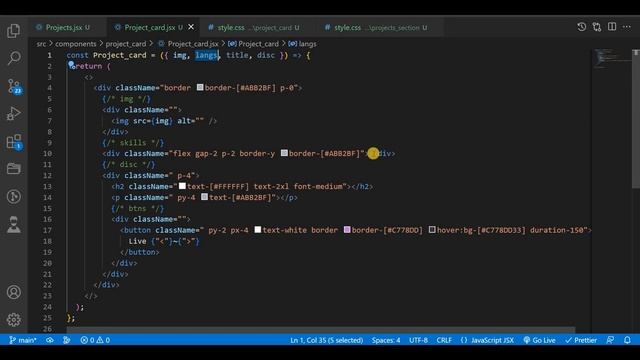The image size is (640, 360).
Task: Click the minimap code overview
Action: coord(611,59)
